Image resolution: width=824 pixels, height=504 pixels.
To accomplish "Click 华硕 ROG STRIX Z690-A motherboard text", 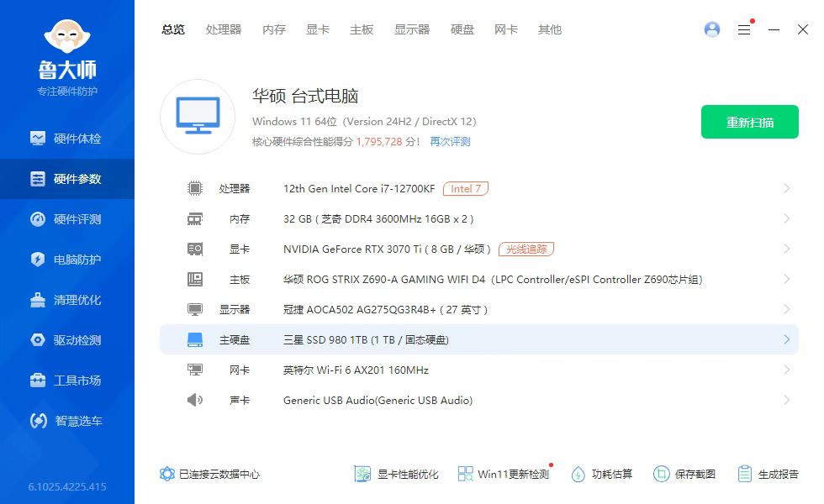I will point(493,279).
